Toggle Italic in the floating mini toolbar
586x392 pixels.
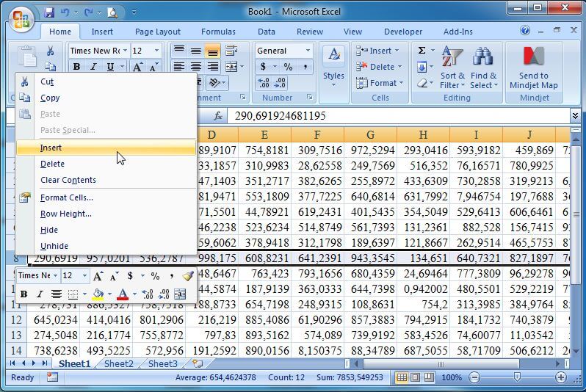pos(39,294)
